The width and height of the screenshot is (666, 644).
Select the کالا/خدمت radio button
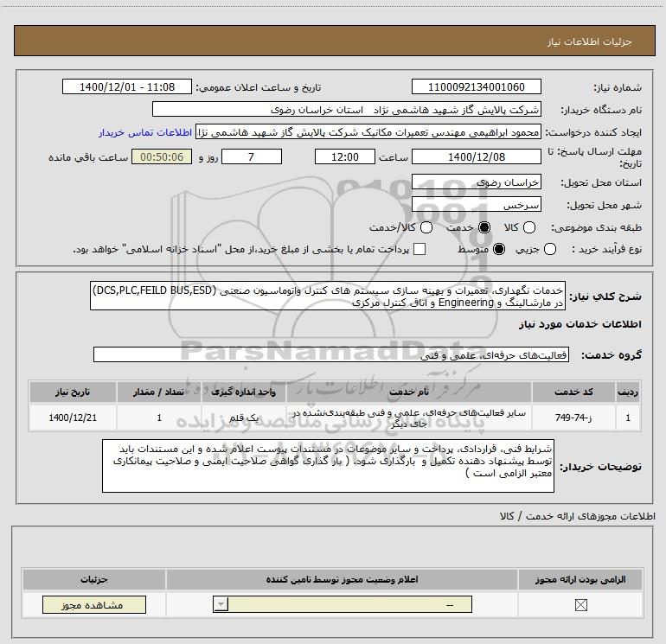(x=426, y=227)
